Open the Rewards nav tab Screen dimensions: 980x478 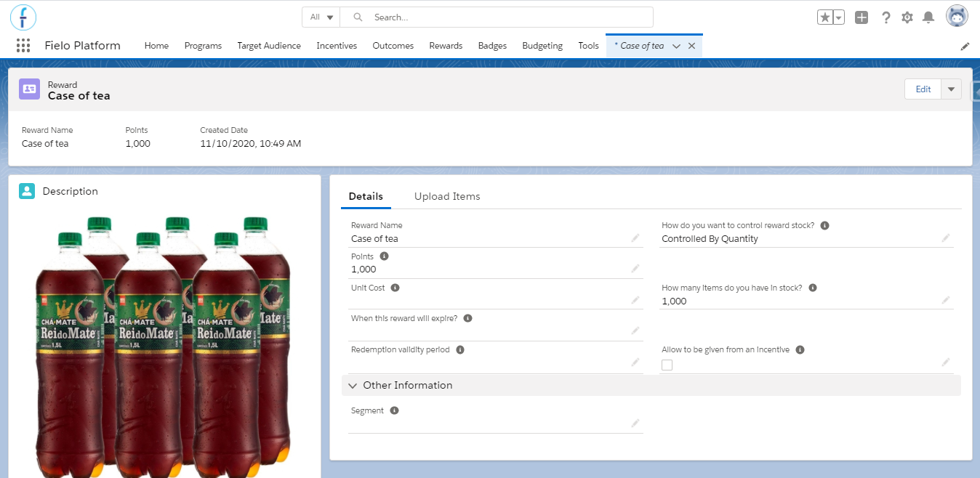pyautogui.click(x=446, y=46)
